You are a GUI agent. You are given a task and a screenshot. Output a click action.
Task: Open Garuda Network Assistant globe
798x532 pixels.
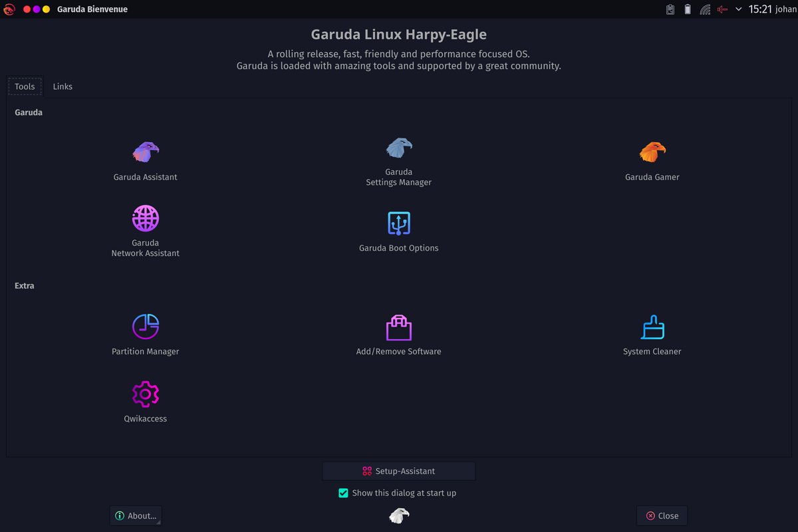146,218
